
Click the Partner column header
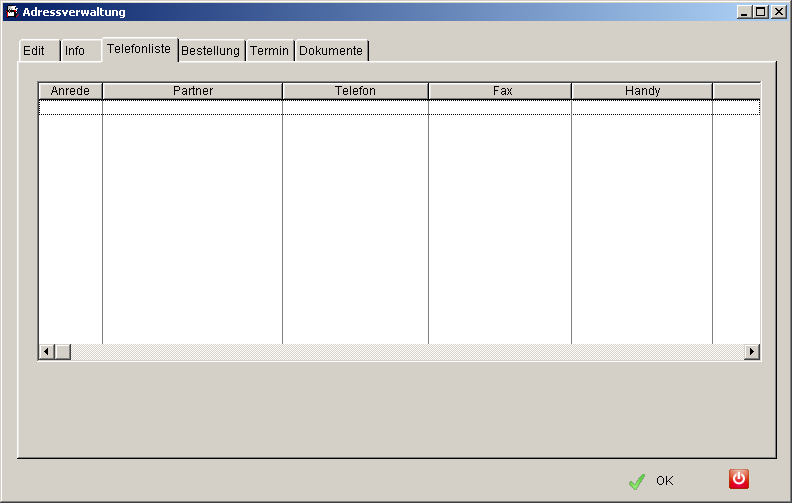pyautogui.click(x=192, y=91)
